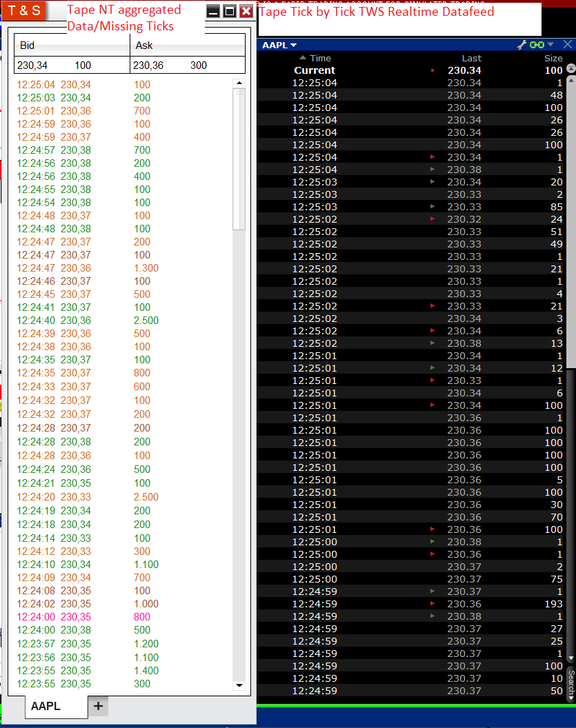The image size is (576, 728).
Task: Click the Bid value 230,34 100 cell
Action: pyautogui.click(x=72, y=65)
